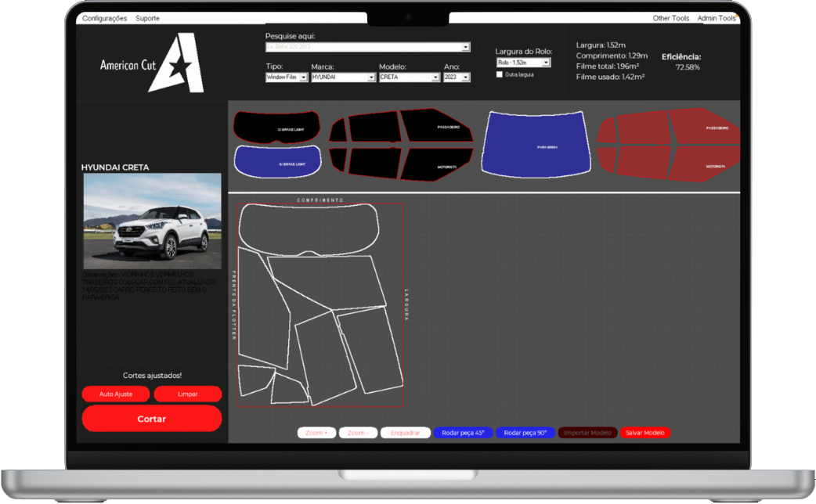Click the Cortes ajustados! status text

click(152, 376)
